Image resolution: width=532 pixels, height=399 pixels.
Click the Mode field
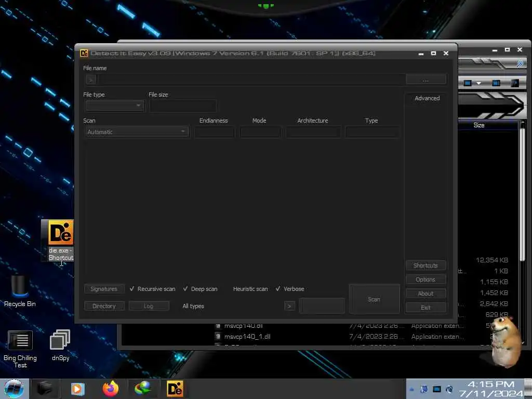(260, 132)
